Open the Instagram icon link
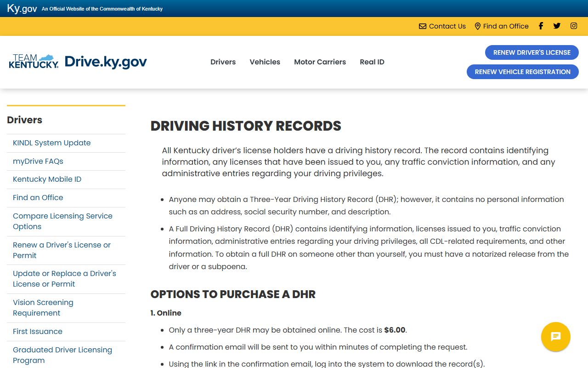The width and height of the screenshot is (588, 368). (x=574, y=26)
